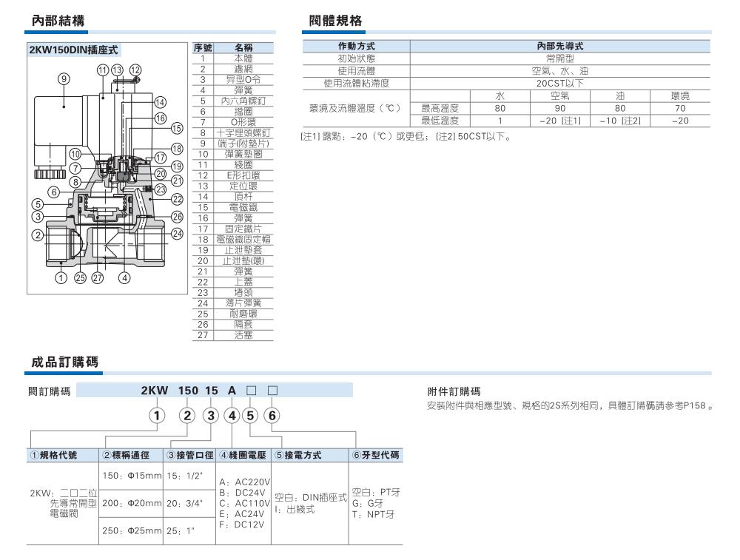This screenshot has height=560, width=740.
Task: Select circled 4 beneath code letter A
Action: 230,415
